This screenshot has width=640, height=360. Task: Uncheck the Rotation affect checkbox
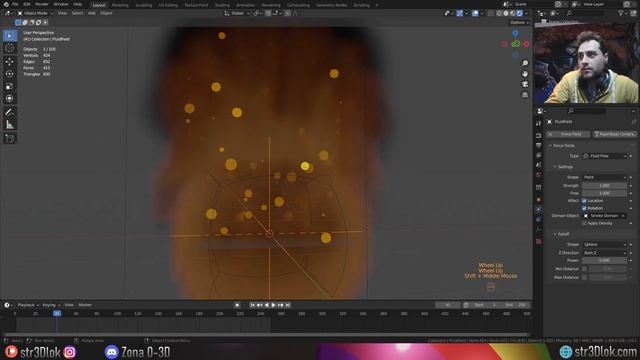(584, 208)
